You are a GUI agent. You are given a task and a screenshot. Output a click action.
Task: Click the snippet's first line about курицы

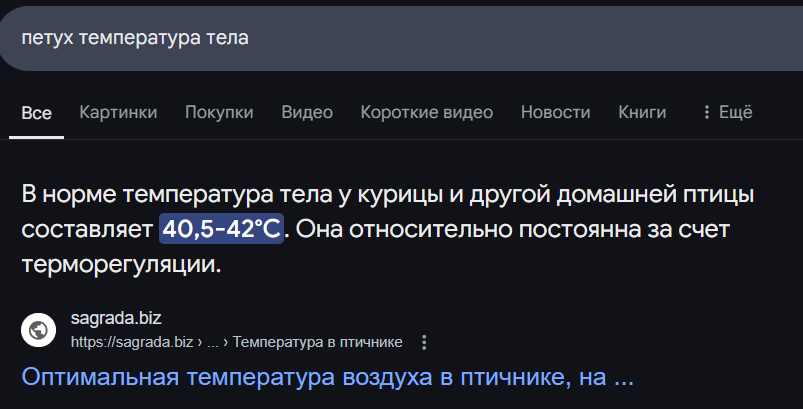point(388,195)
